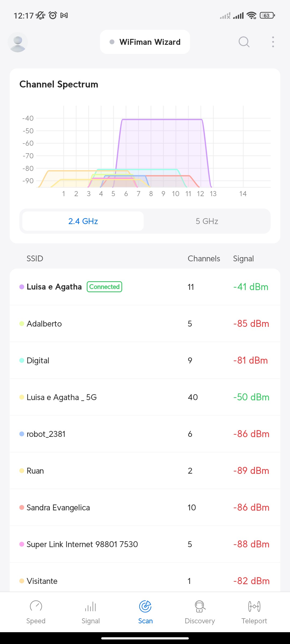
Task: Select Luisa e Agatha _ 5G network
Action: click(x=145, y=397)
